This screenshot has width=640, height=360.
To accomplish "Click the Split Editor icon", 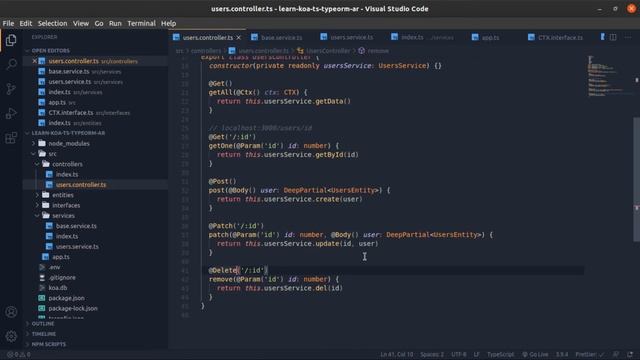I will [613, 37].
